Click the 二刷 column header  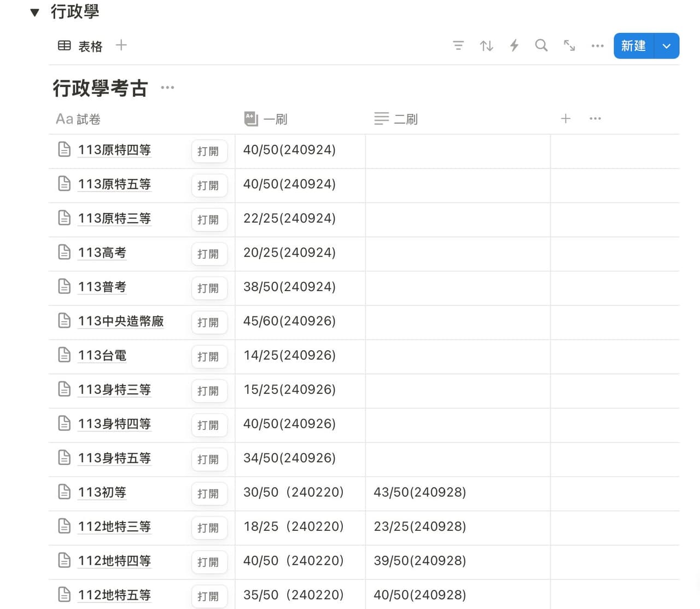[396, 119]
